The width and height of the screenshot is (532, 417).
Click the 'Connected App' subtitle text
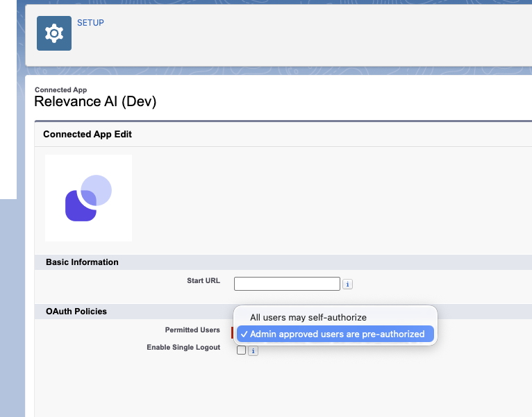coord(60,90)
